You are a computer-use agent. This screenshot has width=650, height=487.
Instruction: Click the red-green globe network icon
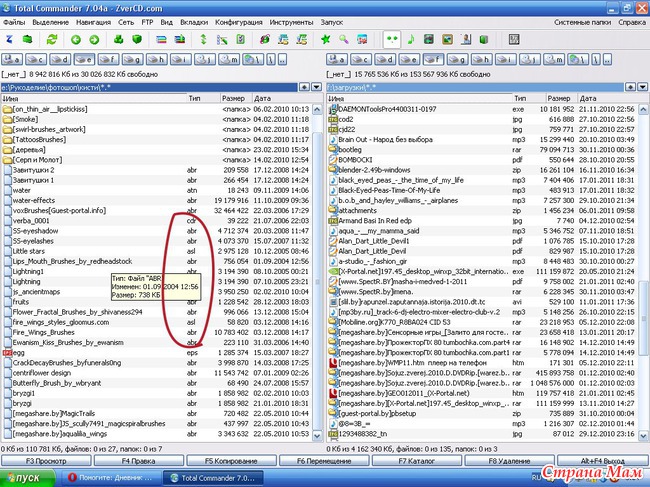(264, 39)
